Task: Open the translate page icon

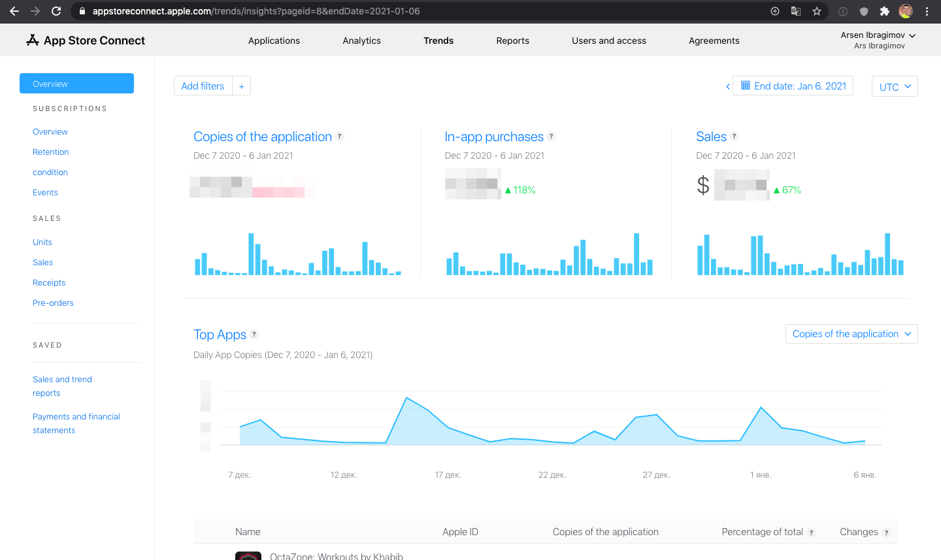Action: 796,11
